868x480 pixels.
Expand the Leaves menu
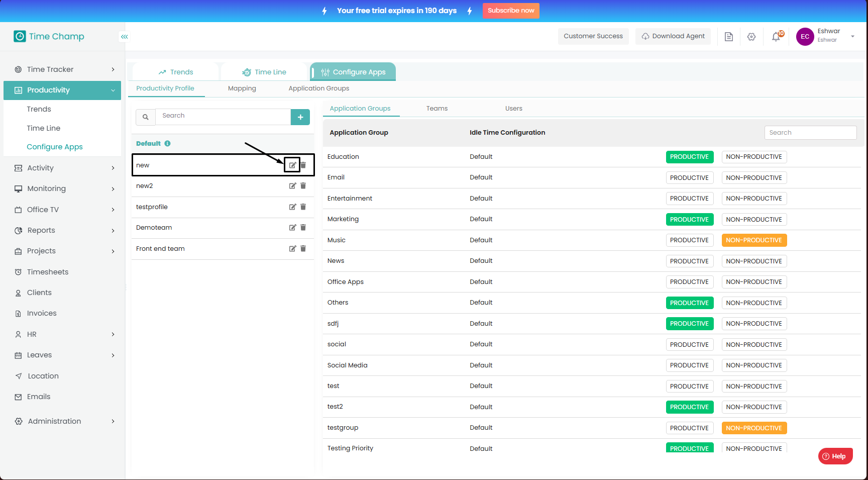tap(62, 355)
